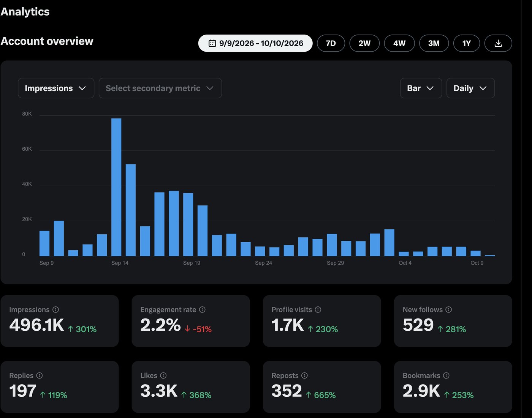Viewport: 532px width, 418px height.
Task: Click the info icon beside Reposts
Action: point(304,375)
